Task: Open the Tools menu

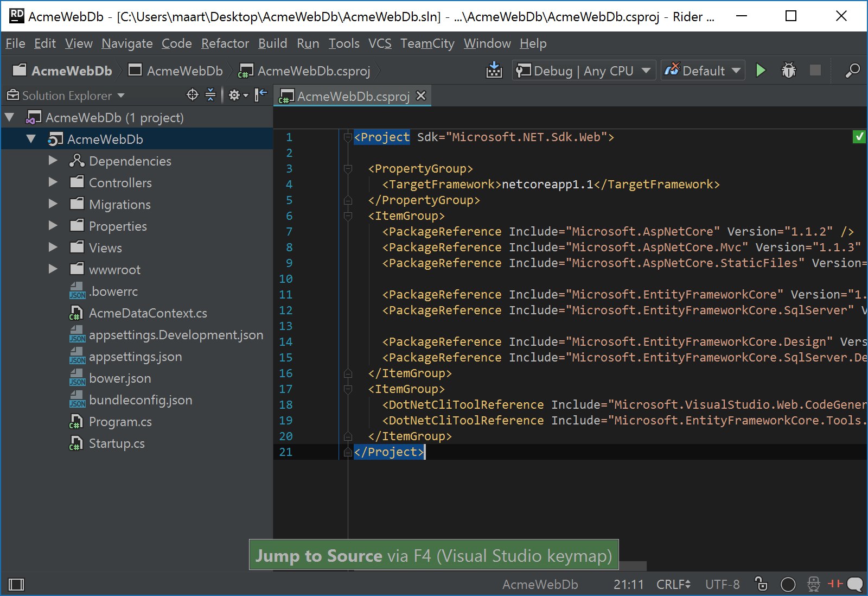Action: click(x=344, y=43)
